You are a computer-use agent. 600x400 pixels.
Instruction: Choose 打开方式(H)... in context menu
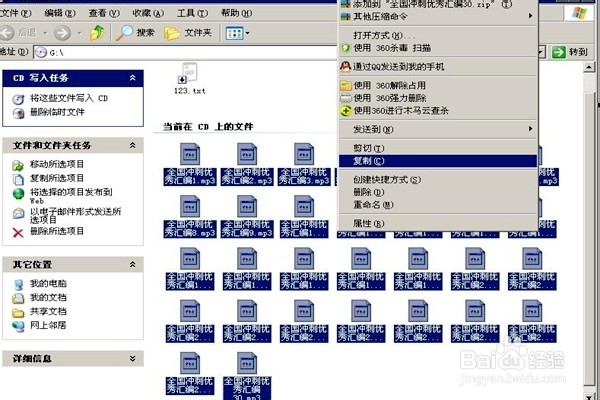[x=438, y=36]
